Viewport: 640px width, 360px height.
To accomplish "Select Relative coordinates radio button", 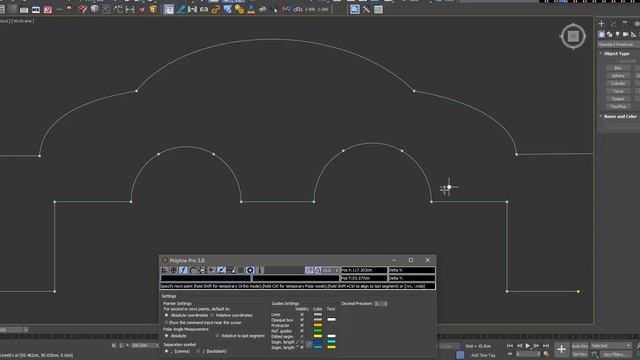I will [212, 316].
